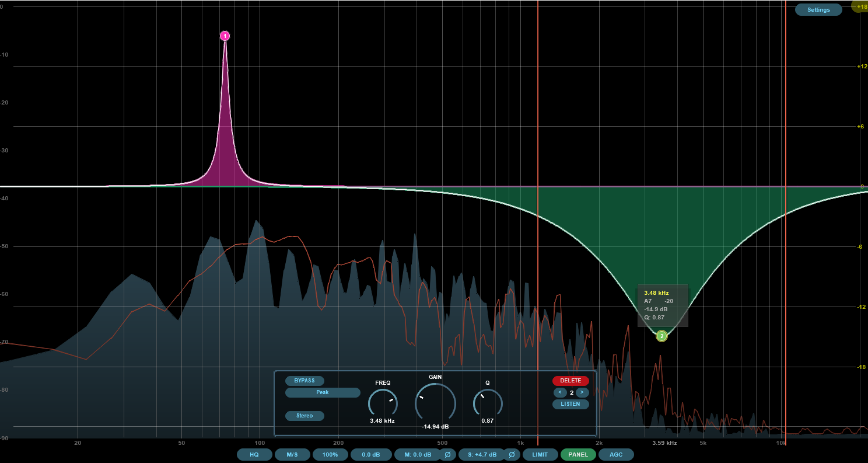Viewport: 868px width, 463px height.
Task: Select the green band 2 node in the cut
Action: 661,336
